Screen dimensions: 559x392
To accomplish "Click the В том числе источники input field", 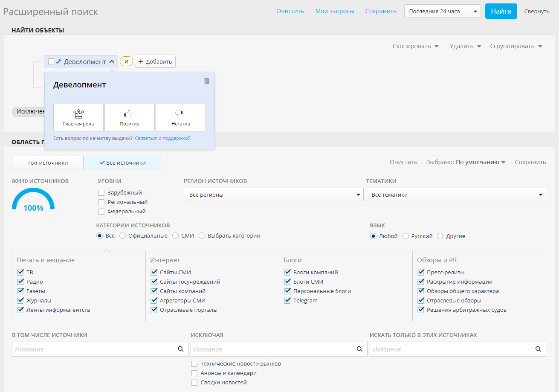I will (94, 349).
